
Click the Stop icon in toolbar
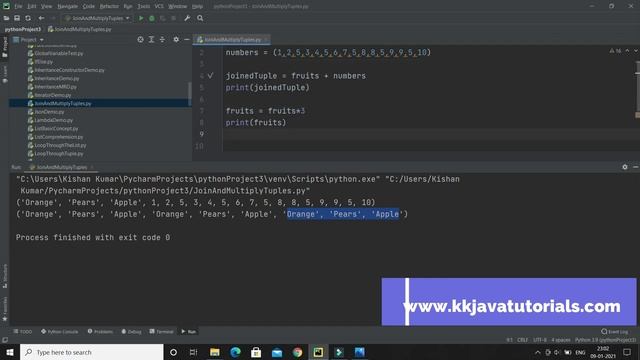173,18
